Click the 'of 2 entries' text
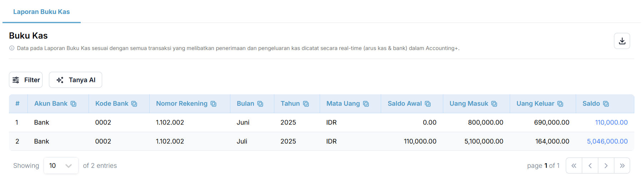 click(100, 166)
